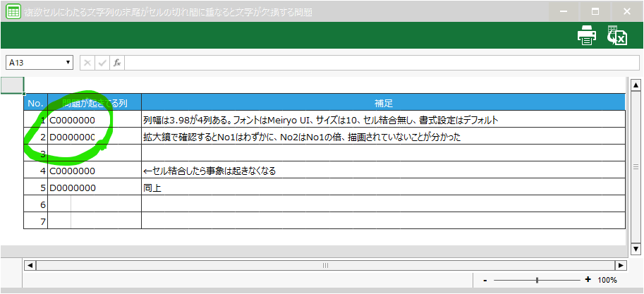
Task: Select the 補足 header cell
Action: tap(383, 103)
